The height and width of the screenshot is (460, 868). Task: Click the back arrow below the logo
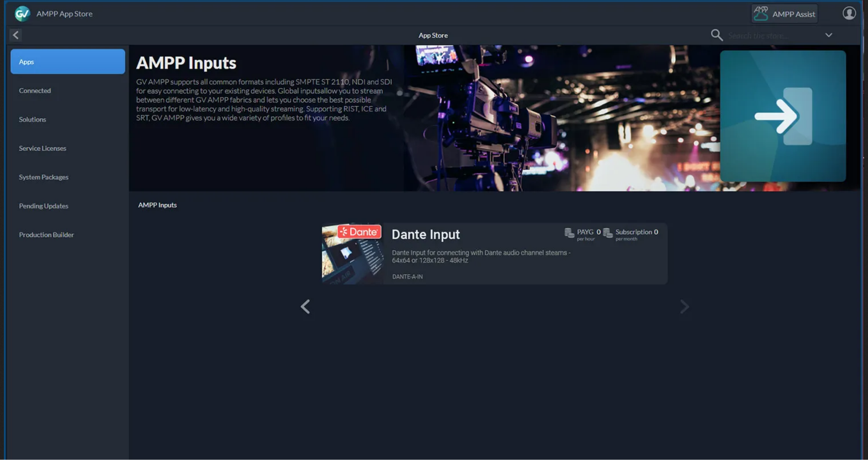coord(15,35)
